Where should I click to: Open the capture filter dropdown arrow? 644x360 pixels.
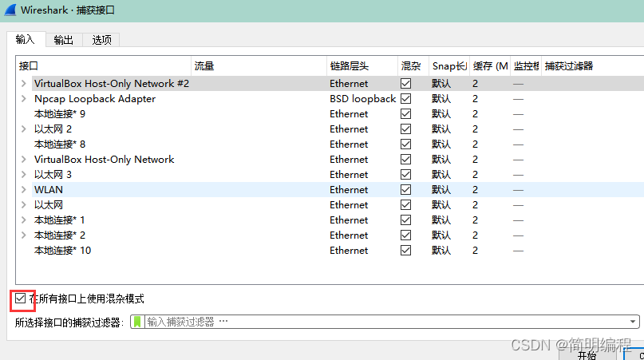[633, 322]
